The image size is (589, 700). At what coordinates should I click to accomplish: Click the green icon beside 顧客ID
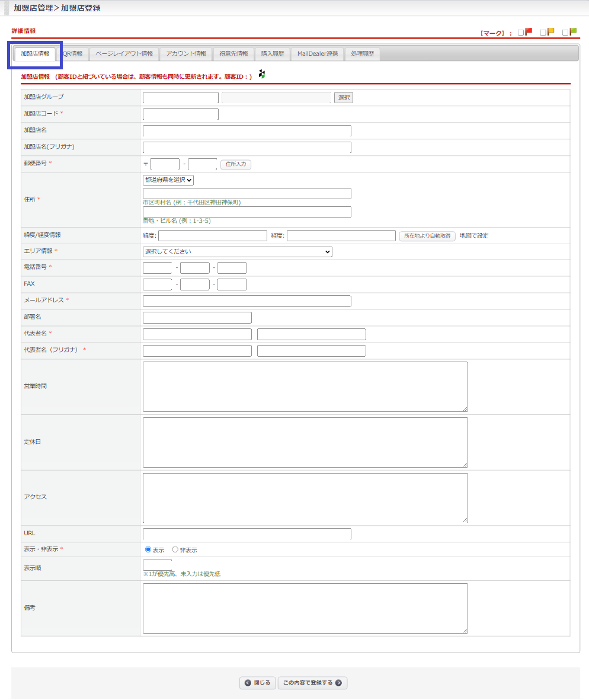[x=262, y=75]
